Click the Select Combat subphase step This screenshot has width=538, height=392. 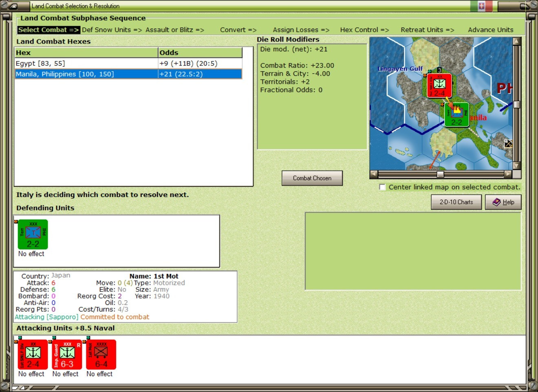49,30
